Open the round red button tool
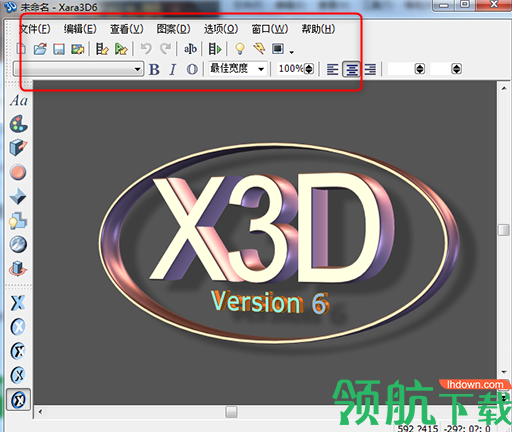The image size is (512, 432). [18, 172]
